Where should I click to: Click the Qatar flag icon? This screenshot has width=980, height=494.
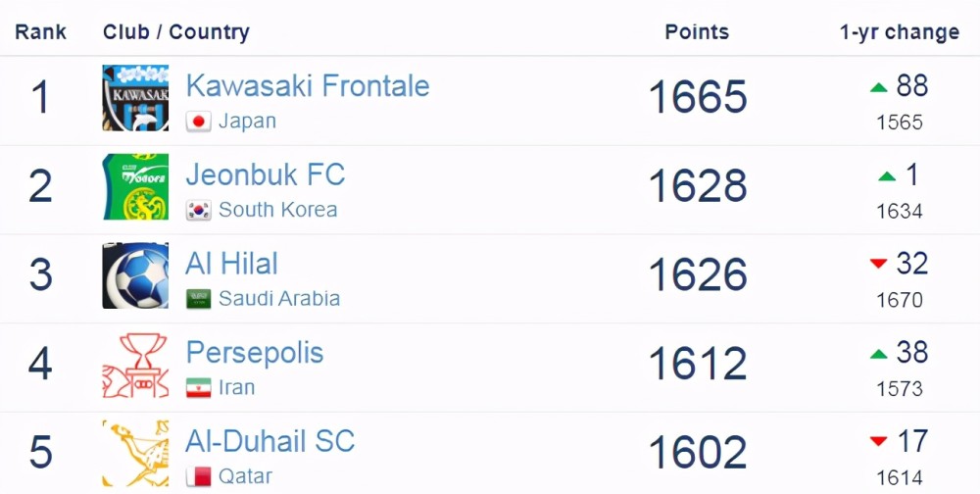[198, 476]
